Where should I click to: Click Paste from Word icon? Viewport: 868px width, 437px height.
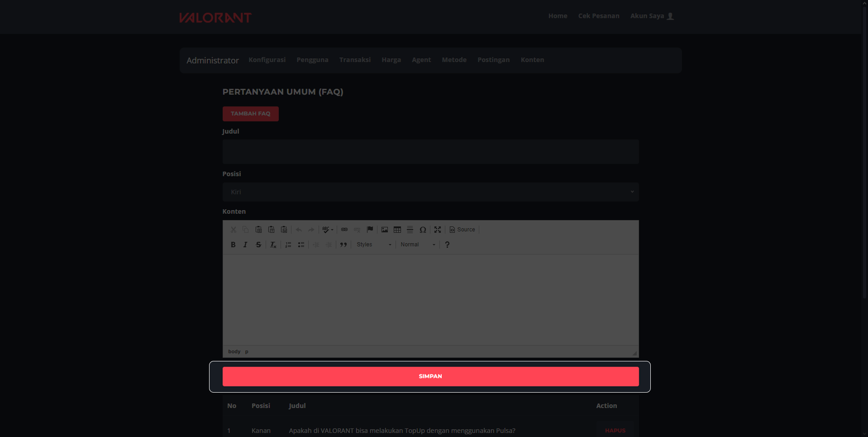pos(284,230)
